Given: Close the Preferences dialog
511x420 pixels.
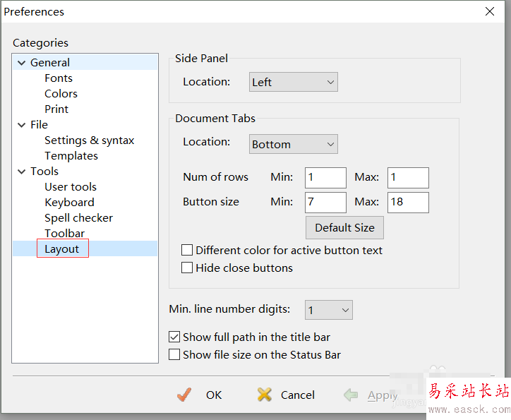Looking at the screenshot, I should tap(490, 11).
